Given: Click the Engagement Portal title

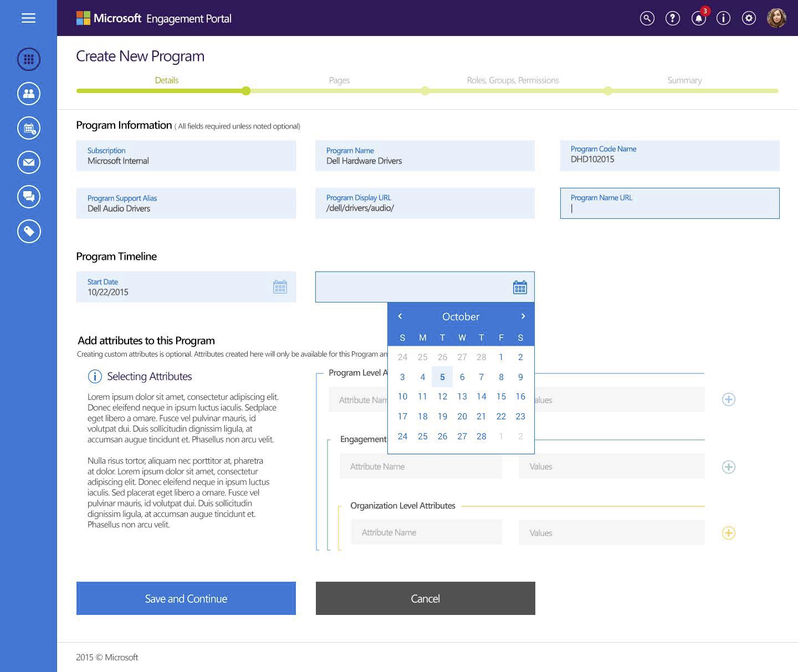Looking at the screenshot, I should pos(189,19).
